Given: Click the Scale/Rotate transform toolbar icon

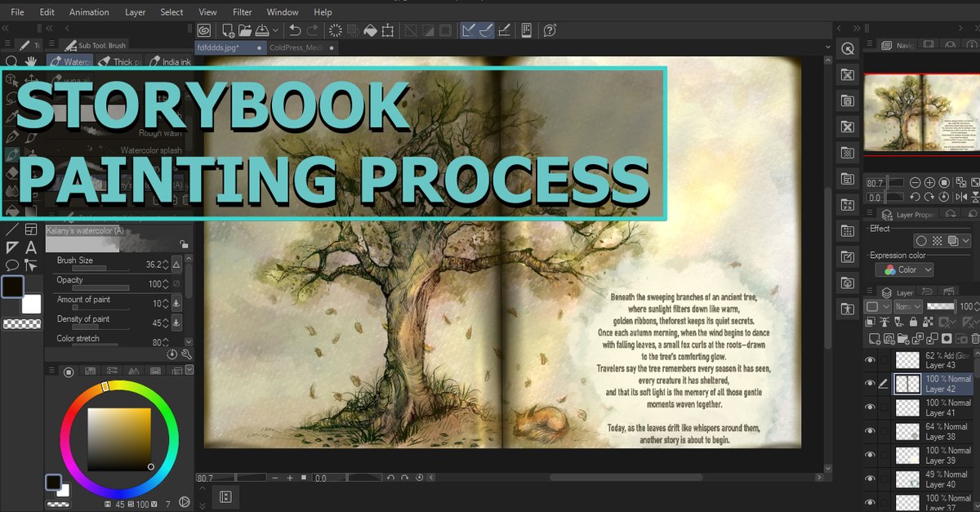Looking at the screenshot, I should (x=388, y=30).
